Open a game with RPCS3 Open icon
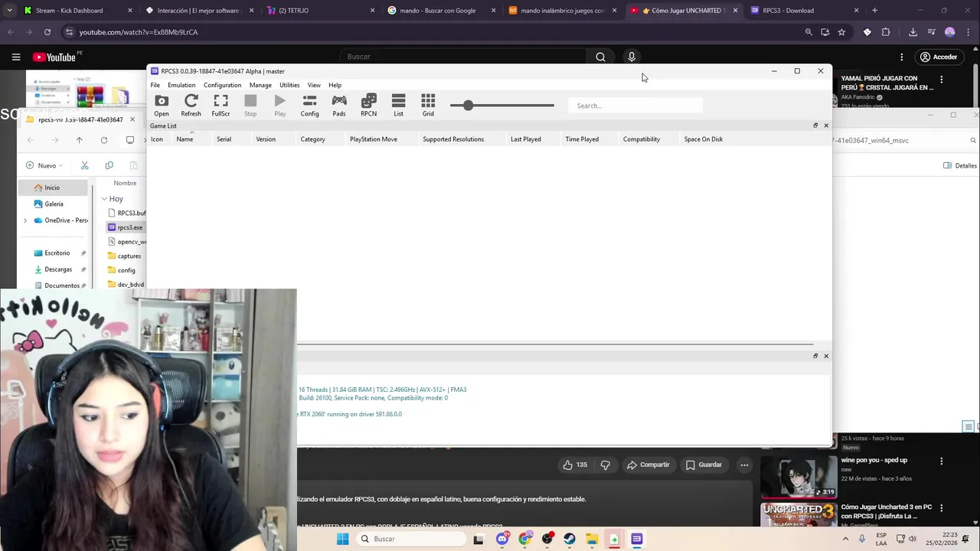The width and height of the screenshot is (980, 551). [x=161, y=106]
